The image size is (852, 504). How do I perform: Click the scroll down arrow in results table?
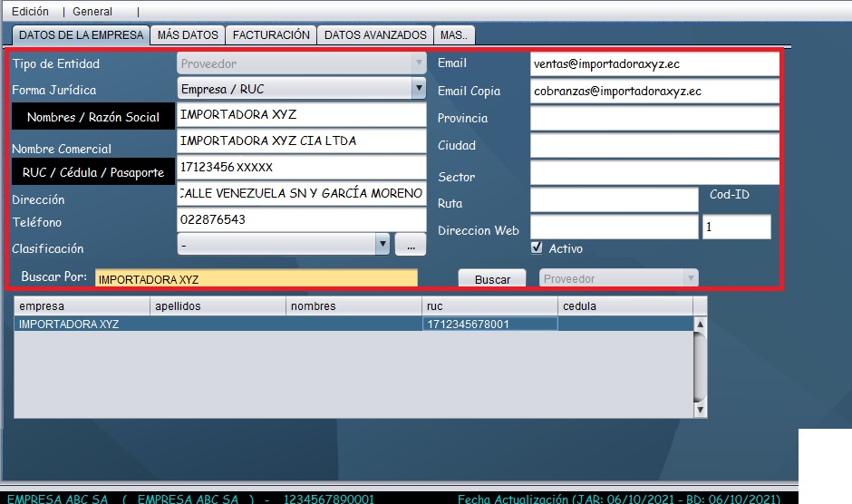click(x=699, y=410)
